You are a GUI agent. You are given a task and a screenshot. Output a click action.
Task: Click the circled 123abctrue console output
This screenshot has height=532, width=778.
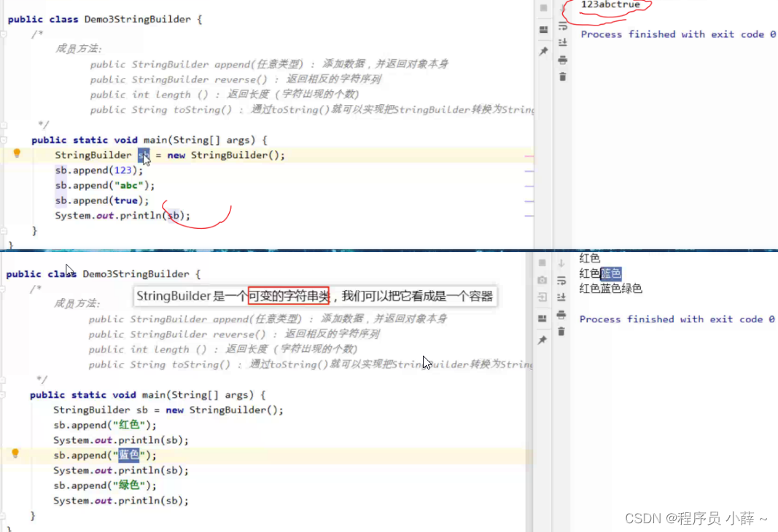point(610,6)
